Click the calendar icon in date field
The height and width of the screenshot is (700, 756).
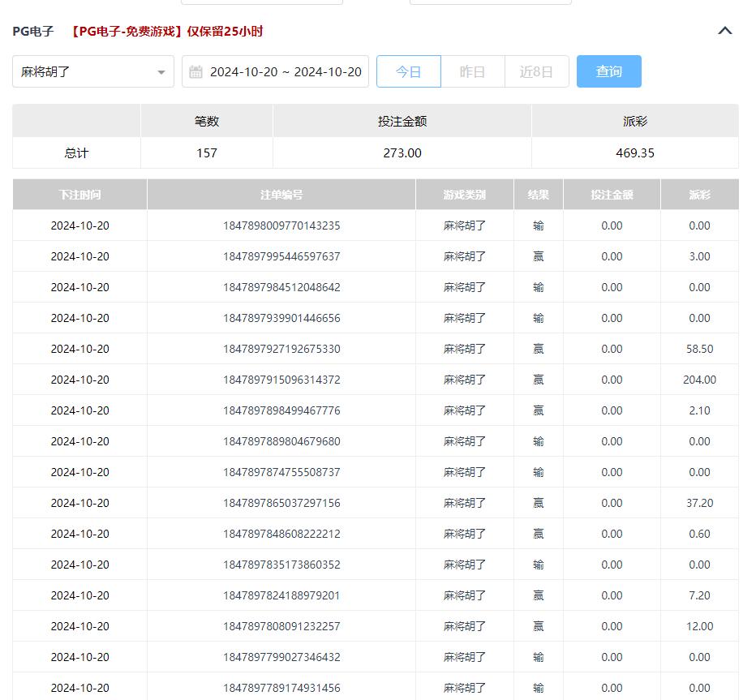[195, 72]
